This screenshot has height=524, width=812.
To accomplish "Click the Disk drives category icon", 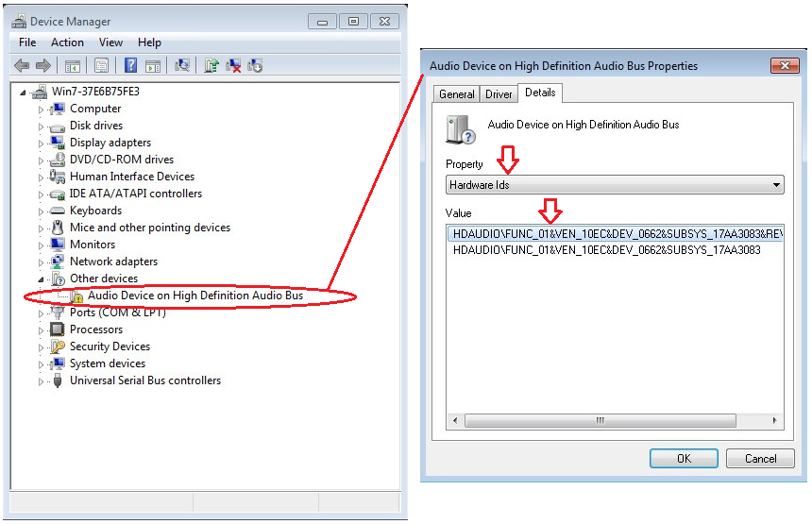I will [x=57, y=127].
